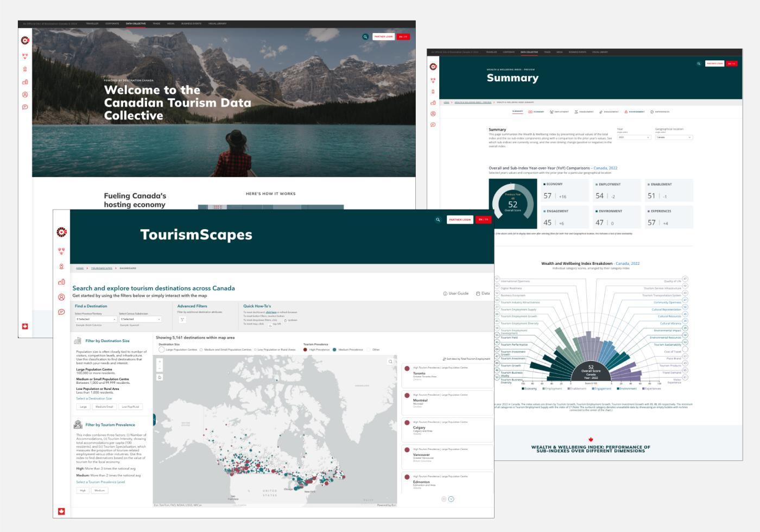Select the Calgary destination card
Image resolution: width=760 pixels, height=532 pixels.
(447, 429)
